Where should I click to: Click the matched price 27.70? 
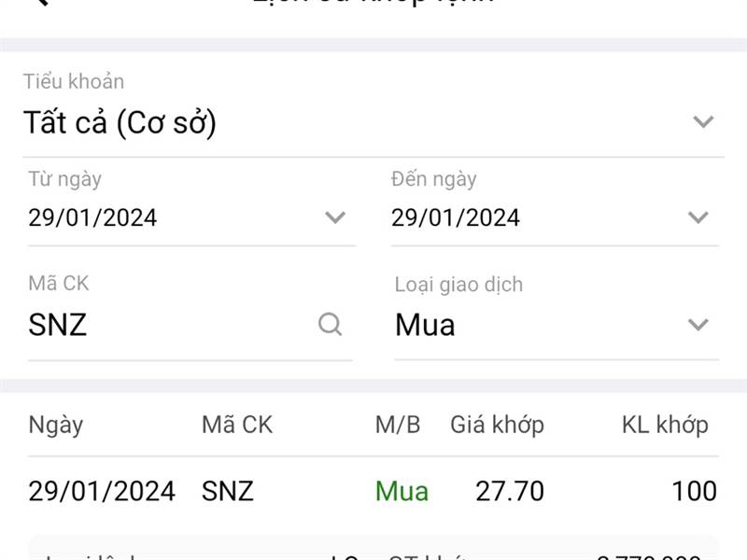[507, 490]
